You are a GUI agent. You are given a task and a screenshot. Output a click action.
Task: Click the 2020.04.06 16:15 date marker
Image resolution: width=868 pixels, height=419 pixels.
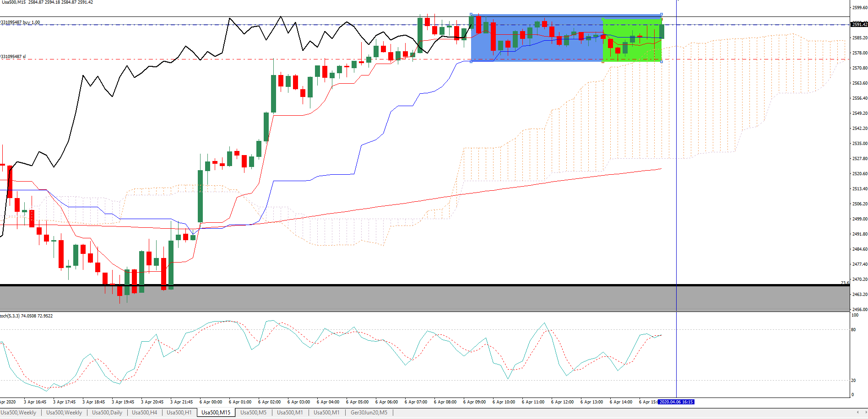tap(676, 402)
